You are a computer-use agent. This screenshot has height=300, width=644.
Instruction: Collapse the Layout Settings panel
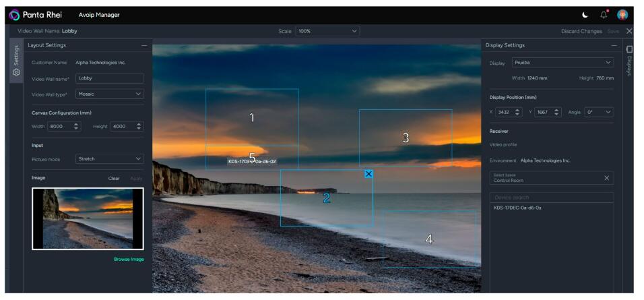[143, 46]
